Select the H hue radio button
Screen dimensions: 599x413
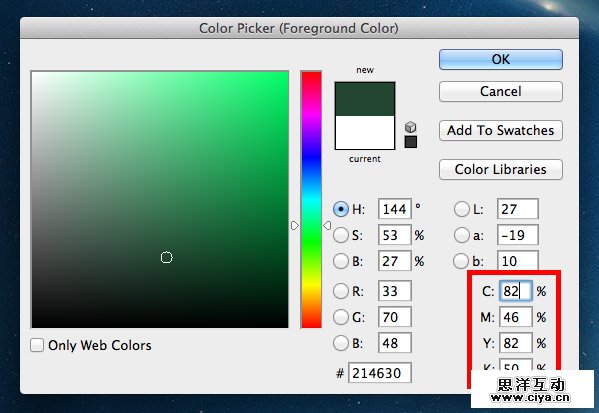coord(341,209)
